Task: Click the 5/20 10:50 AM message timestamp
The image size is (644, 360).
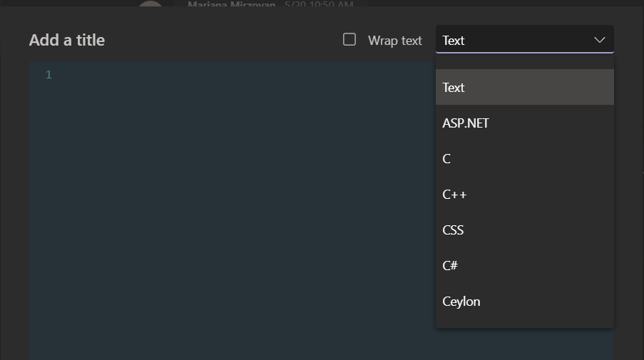Action: (x=318, y=4)
